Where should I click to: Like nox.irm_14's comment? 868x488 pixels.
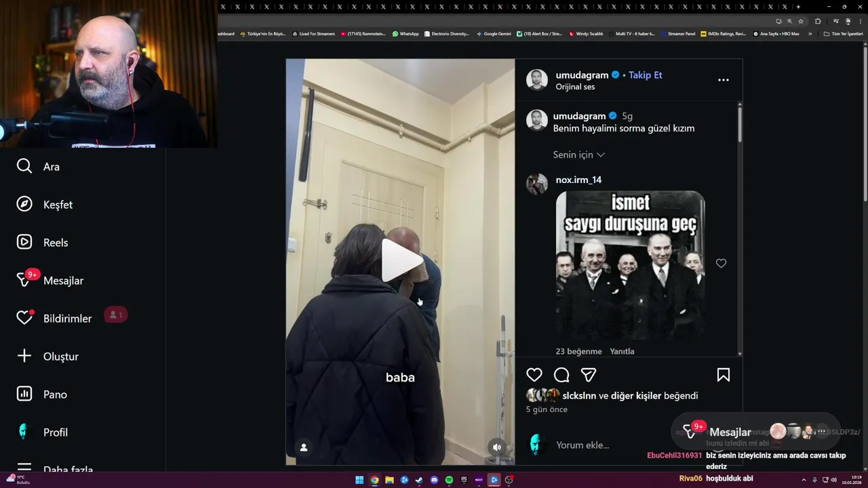point(721,264)
